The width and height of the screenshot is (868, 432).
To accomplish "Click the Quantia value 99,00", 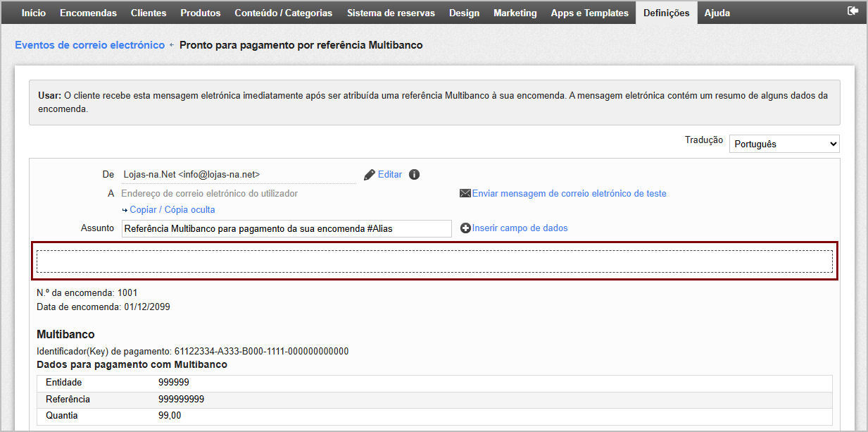I will [x=170, y=416].
